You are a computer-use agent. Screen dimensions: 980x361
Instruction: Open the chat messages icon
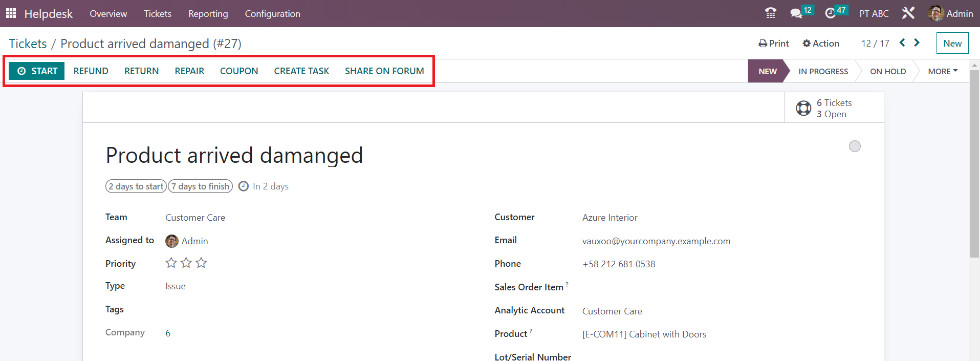[796, 13]
